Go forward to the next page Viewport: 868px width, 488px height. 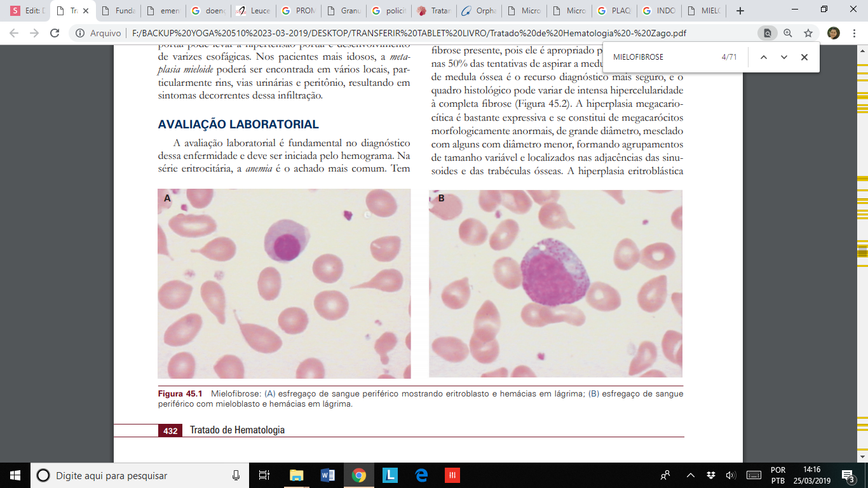tap(34, 33)
